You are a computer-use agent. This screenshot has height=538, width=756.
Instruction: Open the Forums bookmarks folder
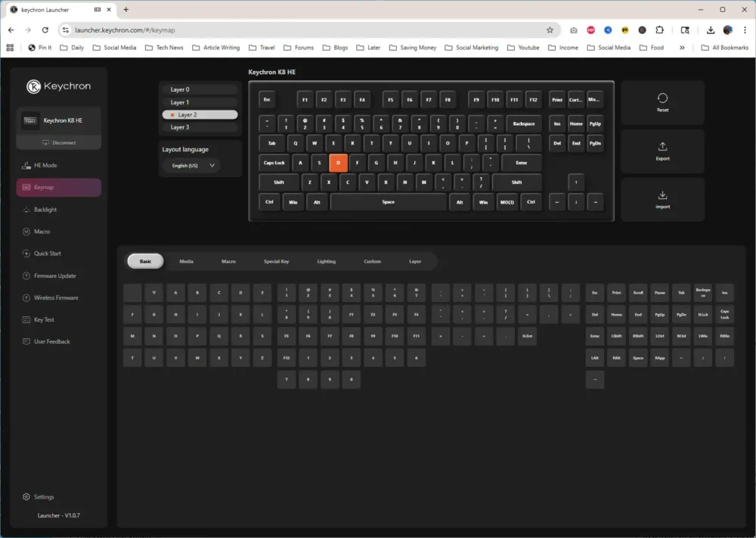(x=299, y=47)
